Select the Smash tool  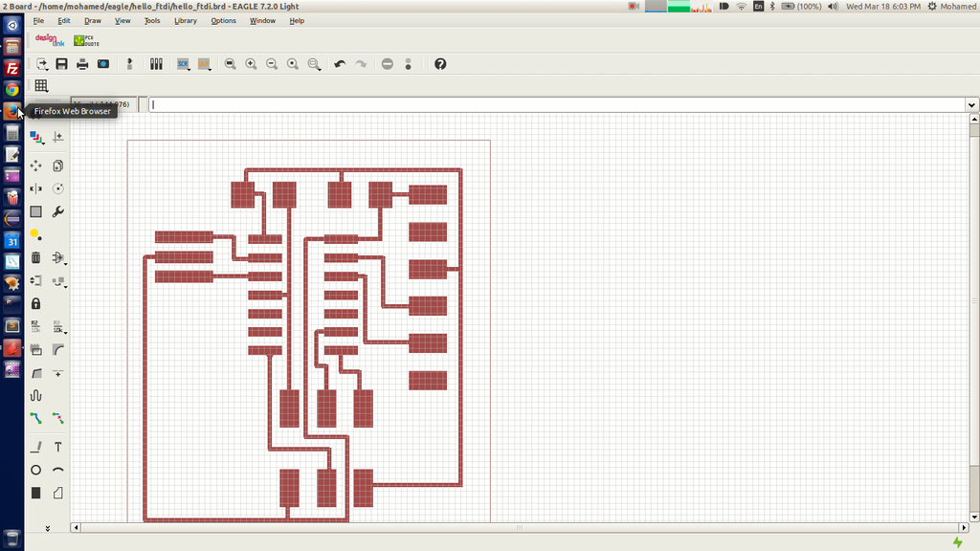pyautogui.click(x=35, y=350)
